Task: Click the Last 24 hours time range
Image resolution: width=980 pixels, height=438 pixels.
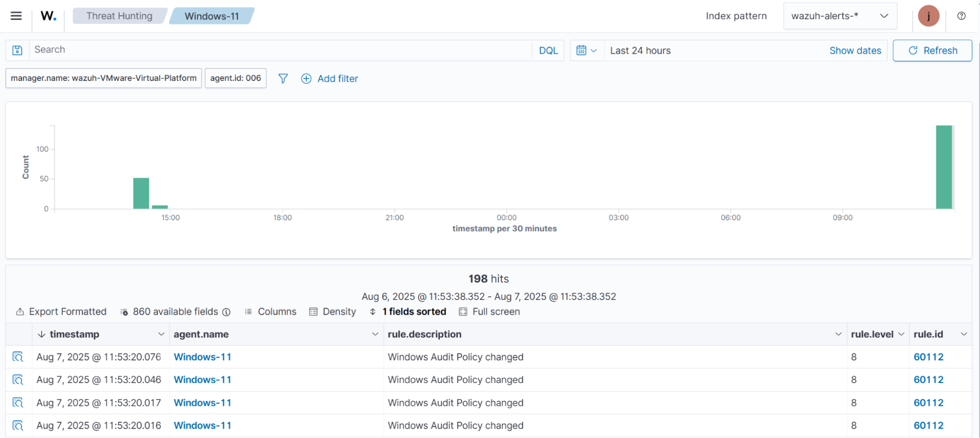Action: [640, 51]
